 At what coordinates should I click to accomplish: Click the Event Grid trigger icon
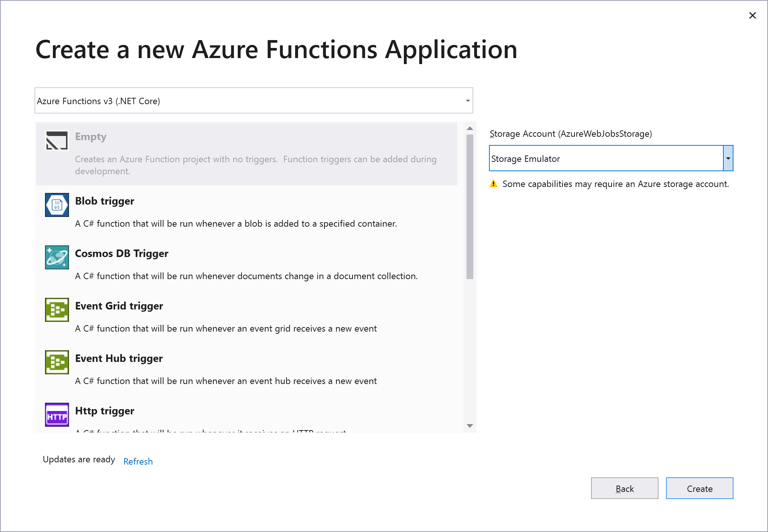click(x=56, y=310)
